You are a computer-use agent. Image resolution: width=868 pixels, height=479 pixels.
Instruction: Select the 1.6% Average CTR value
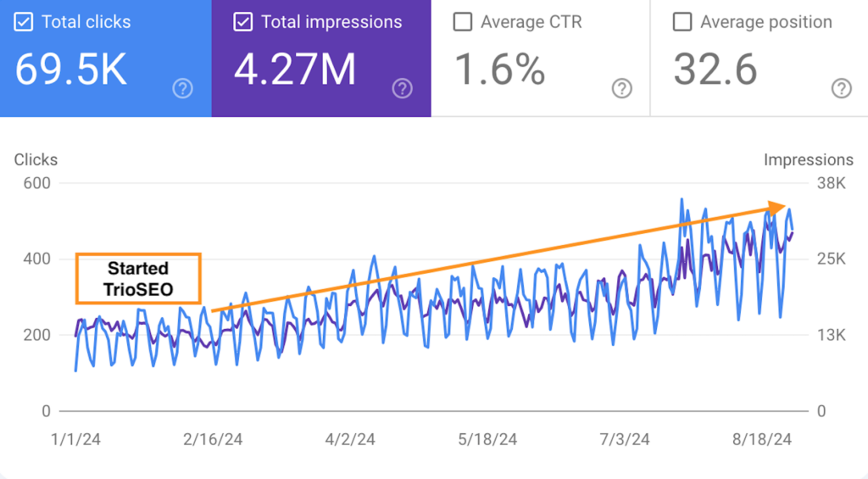tap(499, 70)
